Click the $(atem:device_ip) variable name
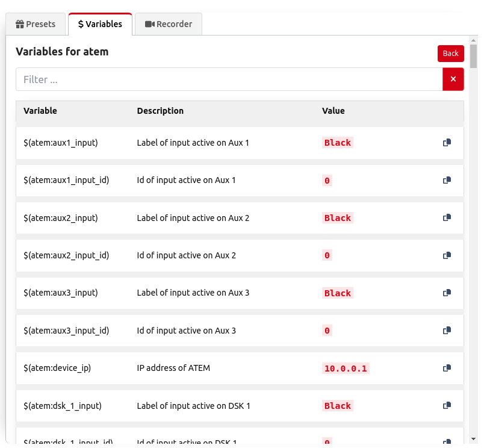The height and width of the screenshot is (448, 484). click(57, 368)
